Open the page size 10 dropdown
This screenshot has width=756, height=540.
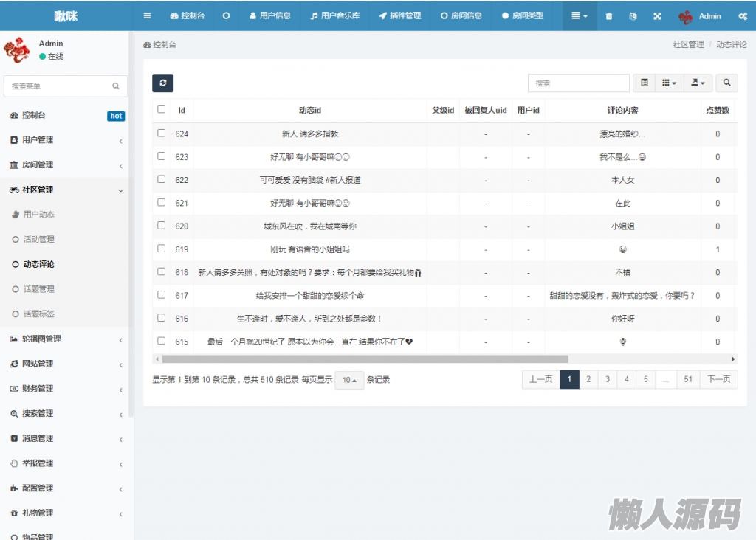click(349, 380)
